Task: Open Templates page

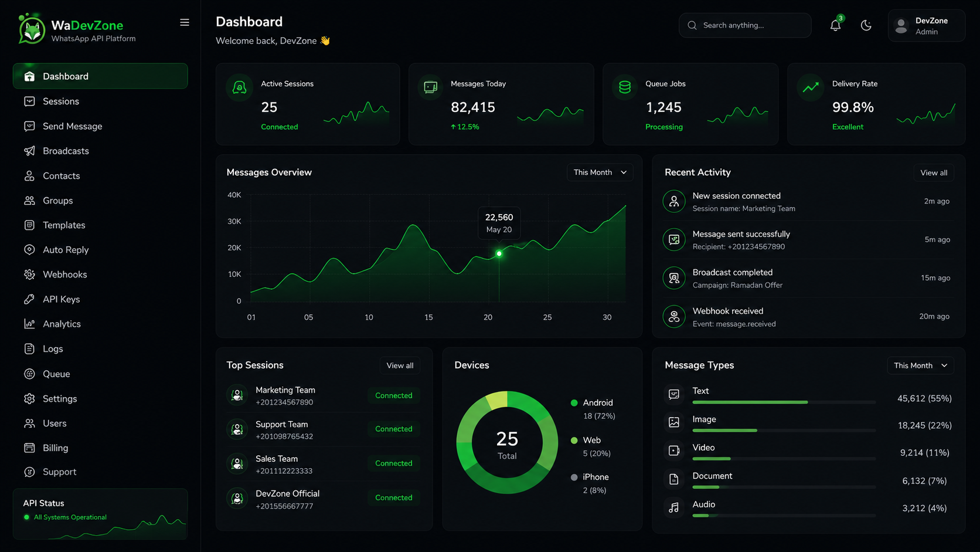Action: pos(100,225)
